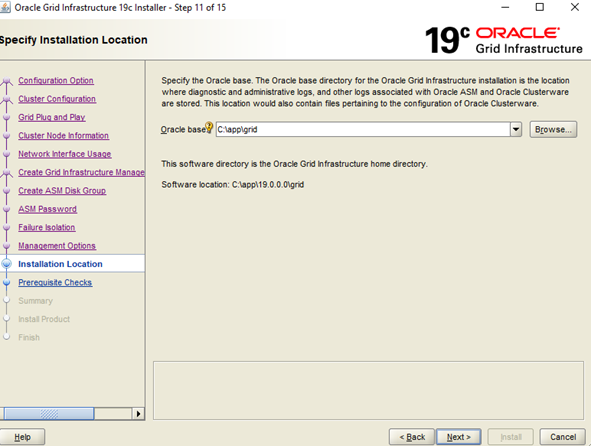Open the Cluster Configuration step

tap(57, 99)
